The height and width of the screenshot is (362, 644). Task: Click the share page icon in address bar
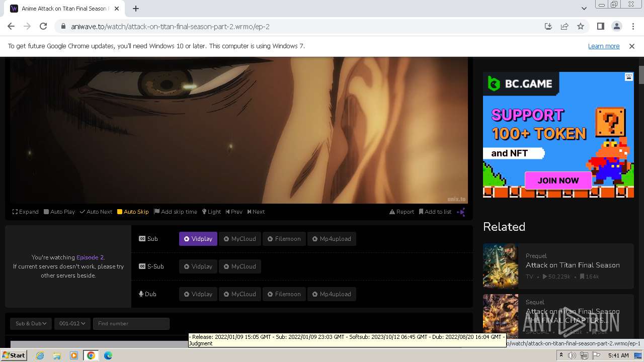(565, 26)
